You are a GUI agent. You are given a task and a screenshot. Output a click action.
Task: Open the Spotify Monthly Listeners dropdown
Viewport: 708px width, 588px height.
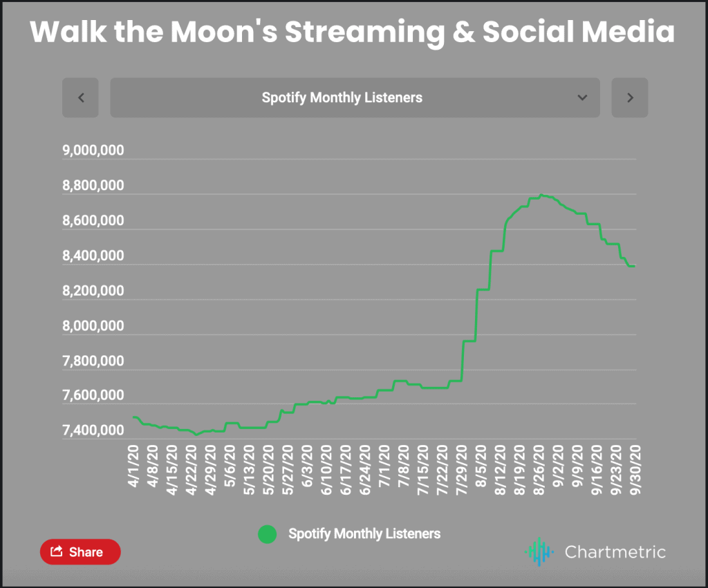coord(355,97)
